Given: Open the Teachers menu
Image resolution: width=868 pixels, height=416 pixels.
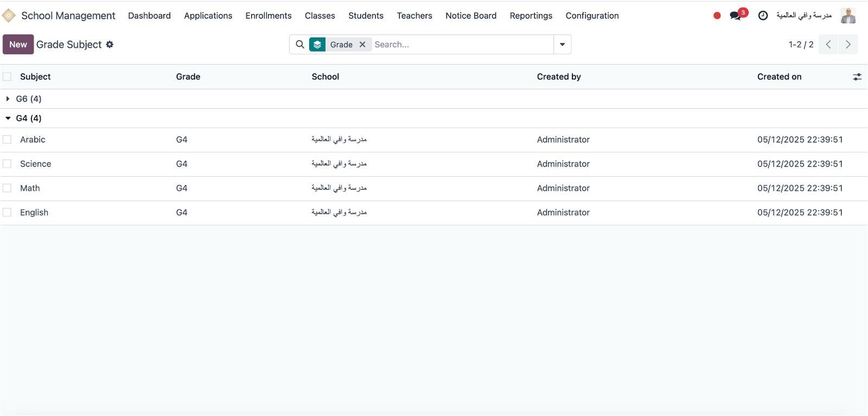Looking at the screenshot, I should point(414,16).
